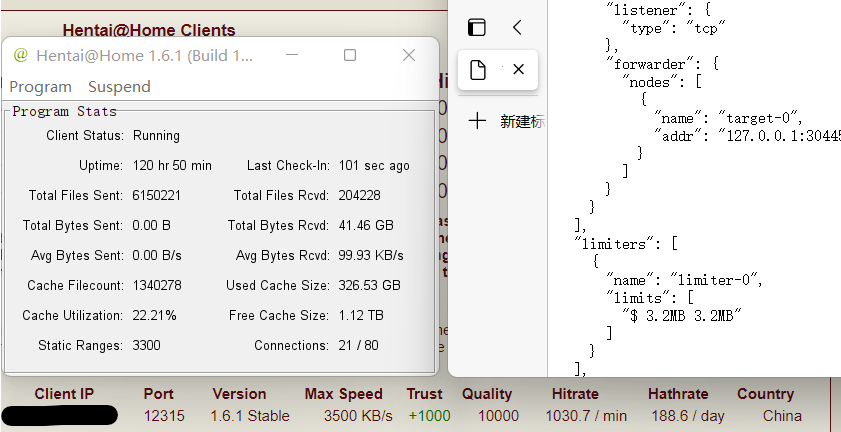
Task: Click the Client IP column header
Action: (x=64, y=394)
